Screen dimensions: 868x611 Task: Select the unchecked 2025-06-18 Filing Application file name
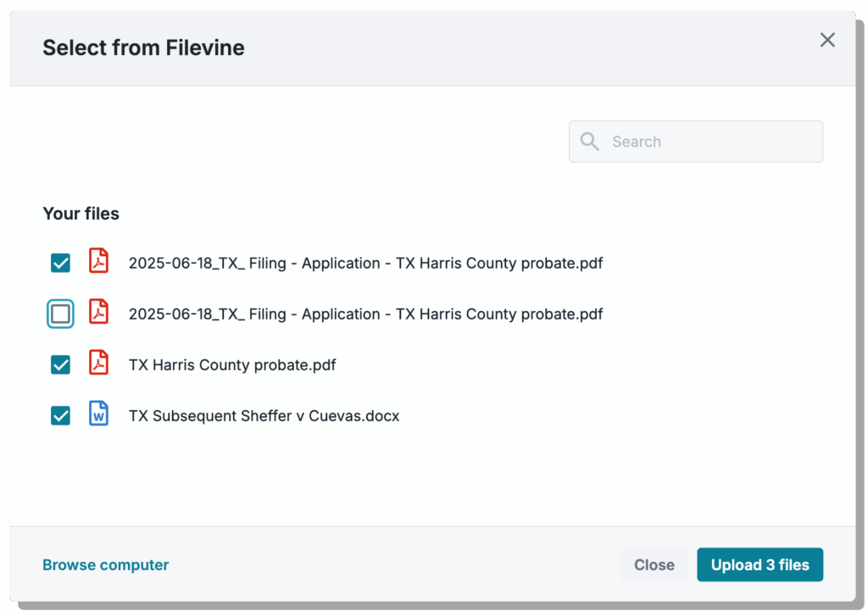[365, 314]
